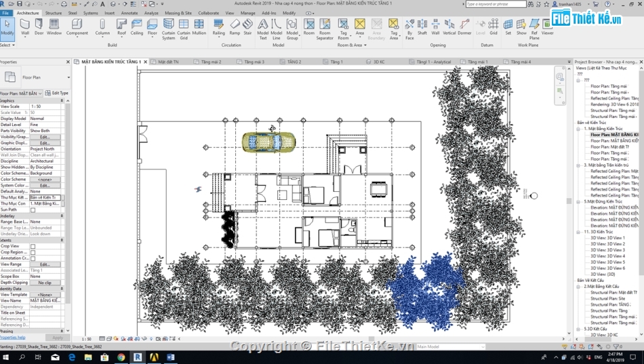Select the Ramp tool
Image resolution: width=644 pixels, height=364 pixels.
click(235, 27)
